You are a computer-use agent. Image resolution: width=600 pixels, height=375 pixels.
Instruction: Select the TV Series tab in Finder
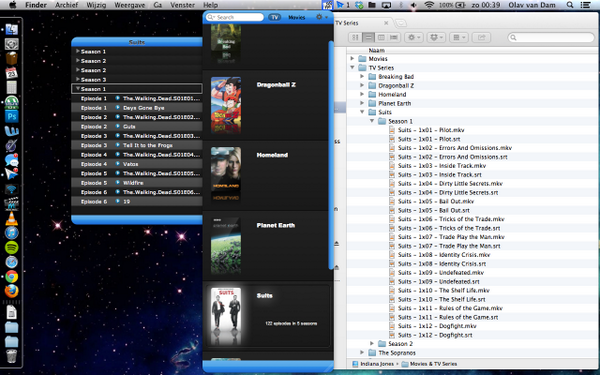tap(362, 23)
